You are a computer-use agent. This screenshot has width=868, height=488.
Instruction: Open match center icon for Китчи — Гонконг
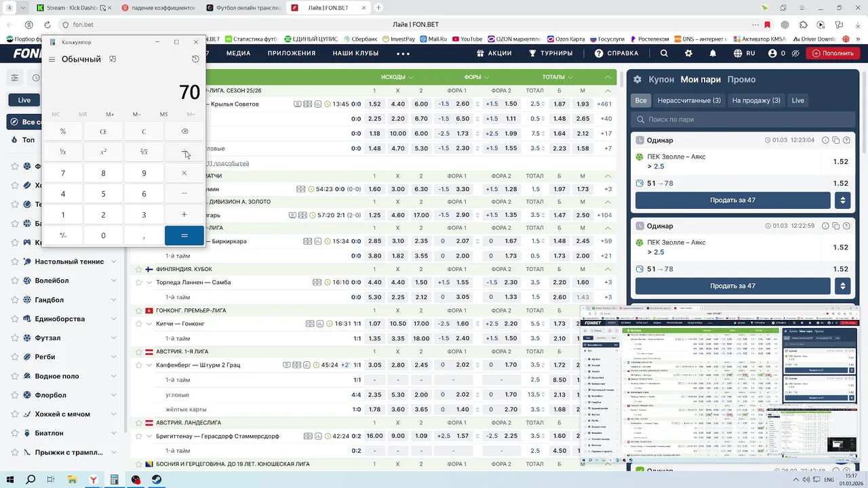point(310,324)
